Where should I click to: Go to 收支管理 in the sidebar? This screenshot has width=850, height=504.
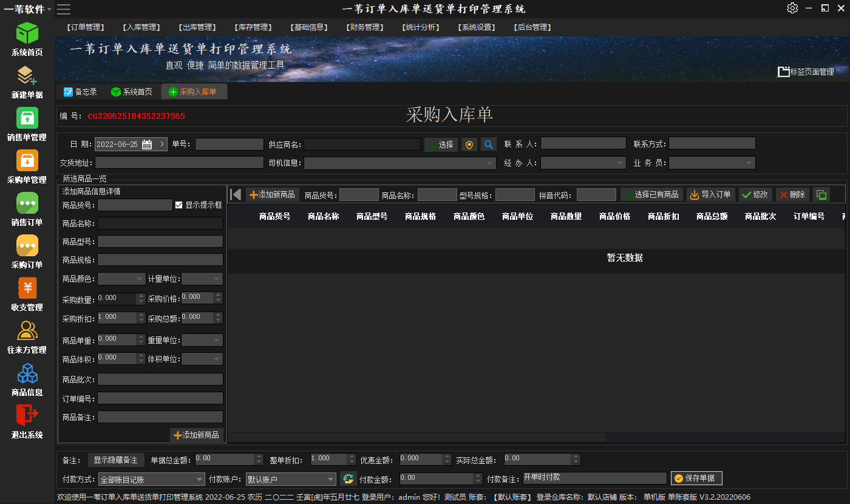click(27, 288)
